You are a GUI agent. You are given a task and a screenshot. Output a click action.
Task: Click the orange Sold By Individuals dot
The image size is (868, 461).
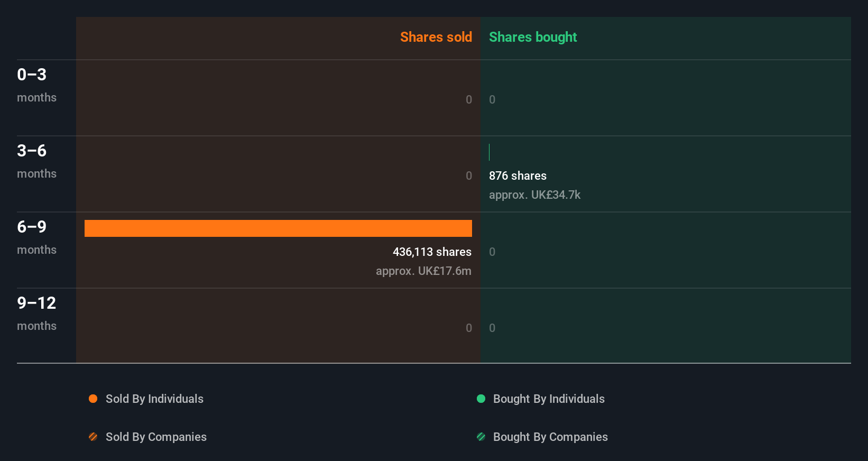(93, 399)
